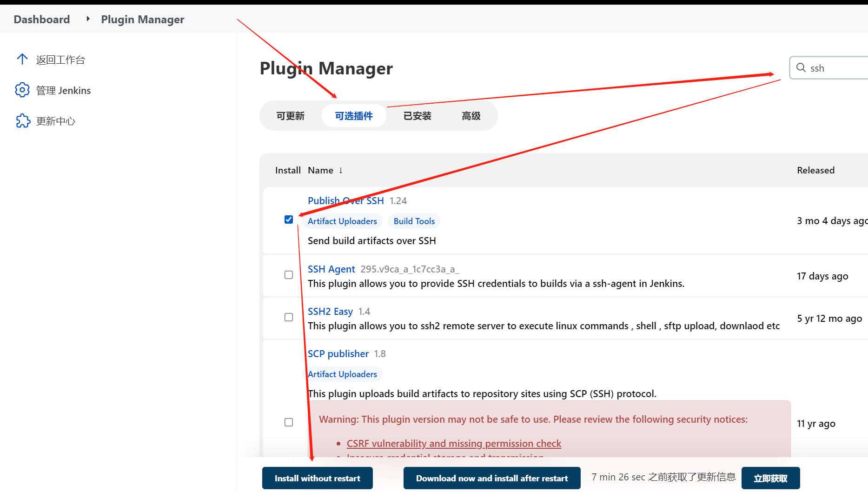Open the SCP publisher plugin link
The height and width of the screenshot is (492, 868).
[x=338, y=353]
